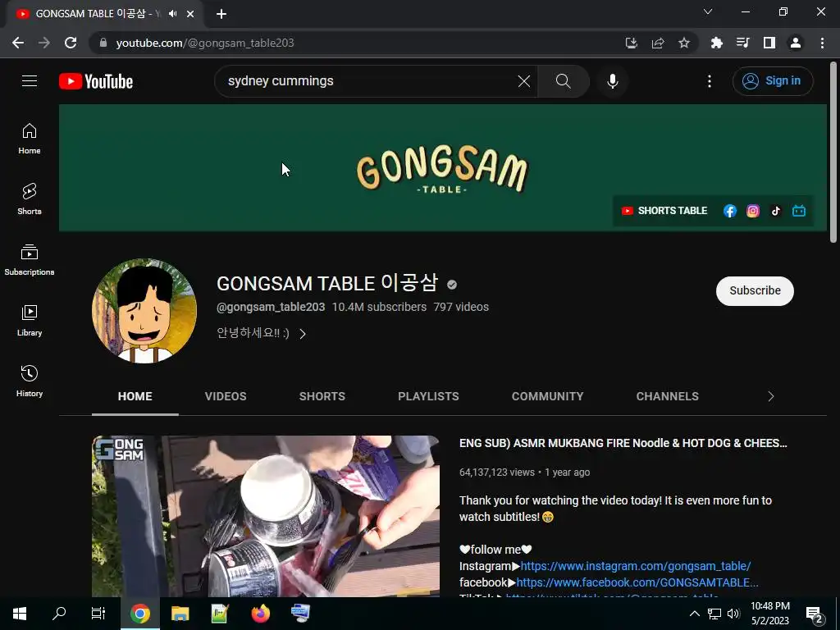The image size is (840, 630).
Task: Mute the tab via speaker icon
Action: tap(172, 14)
